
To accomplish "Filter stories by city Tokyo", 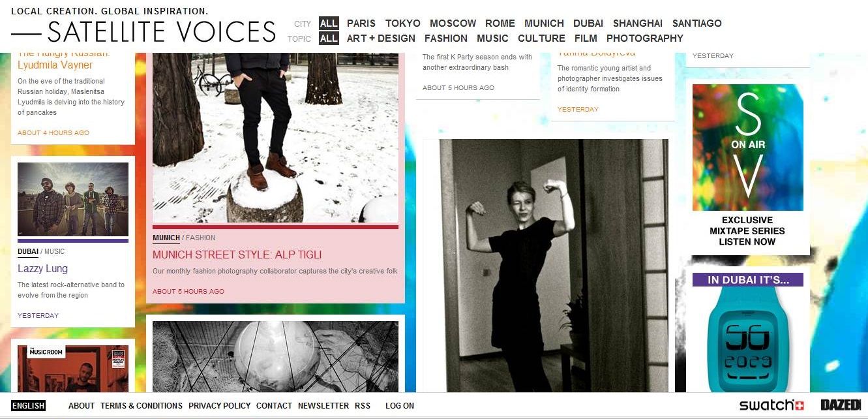I will pyautogui.click(x=403, y=23).
